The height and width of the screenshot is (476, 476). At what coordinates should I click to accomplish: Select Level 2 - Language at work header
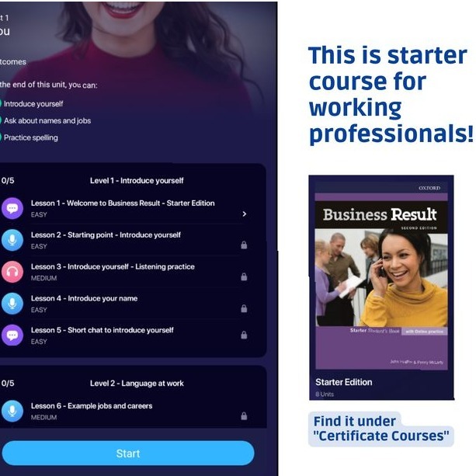[x=137, y=384]
